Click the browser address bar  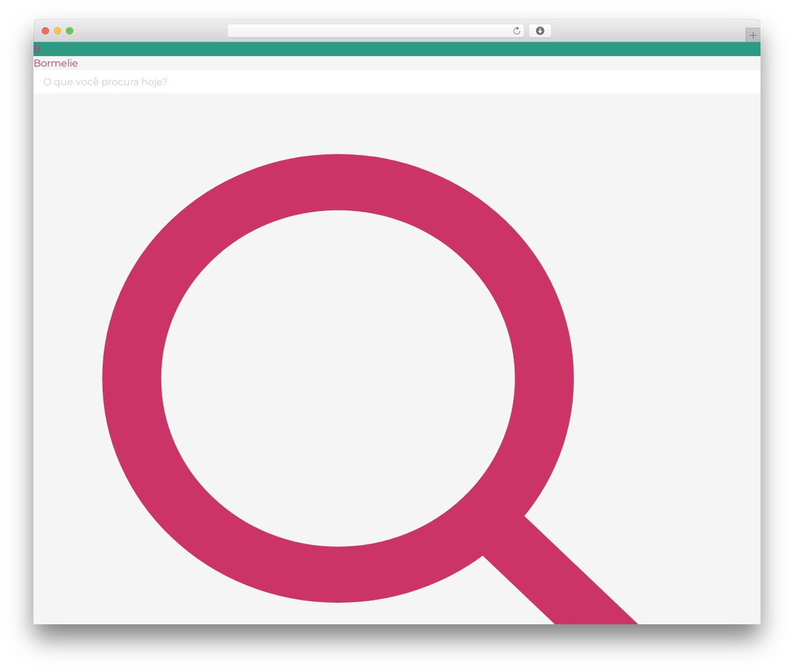[x=375, y=31]
